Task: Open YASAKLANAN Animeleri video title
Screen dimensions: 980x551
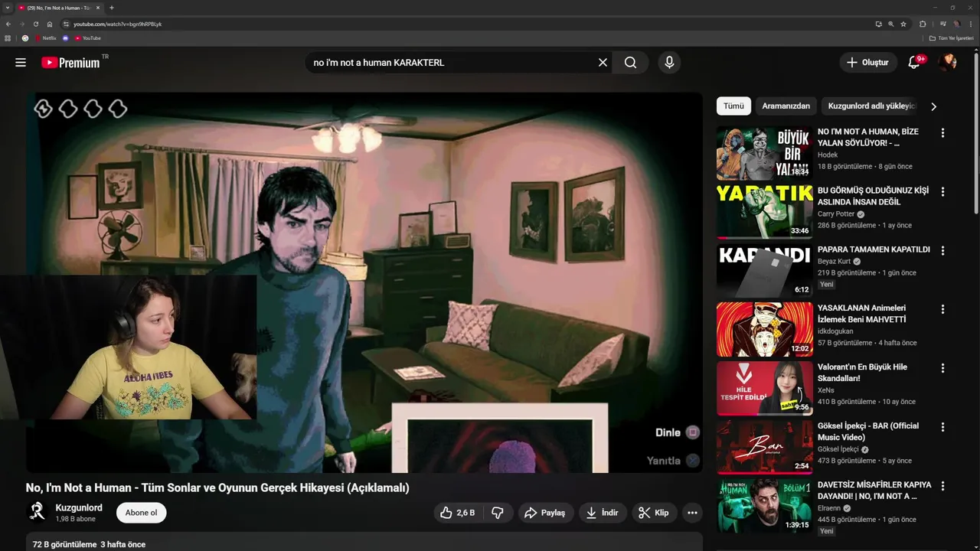Action: pos(862,314)
